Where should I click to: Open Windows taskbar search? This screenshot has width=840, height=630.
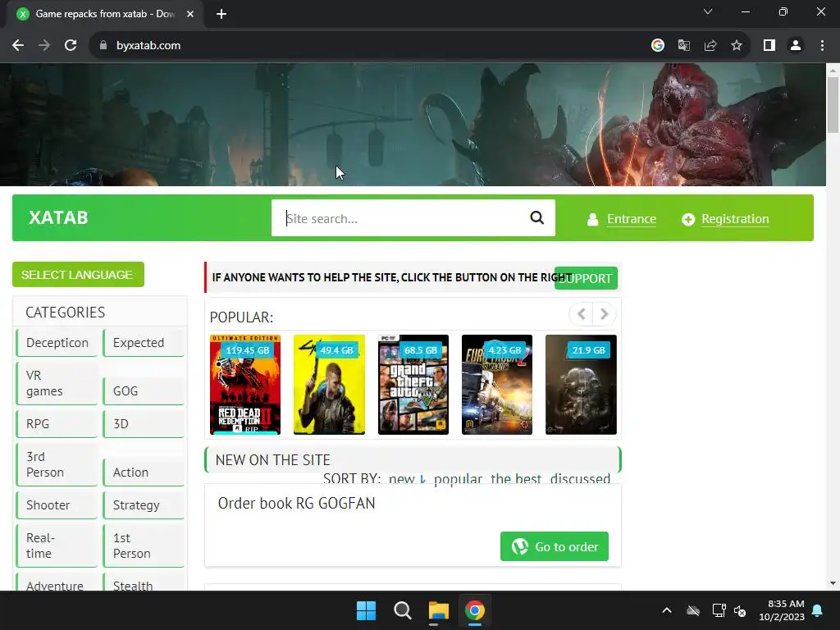point(402,610)
